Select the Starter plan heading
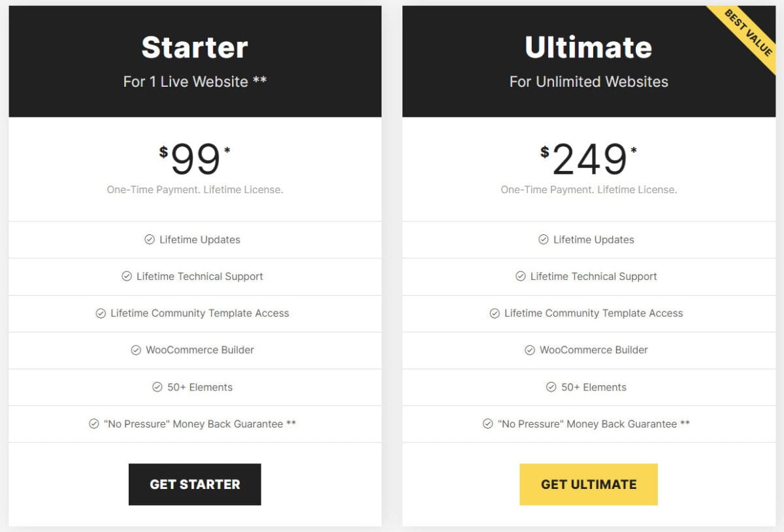Viewport: 784px width, 532px height. click(x=195, y=47)
